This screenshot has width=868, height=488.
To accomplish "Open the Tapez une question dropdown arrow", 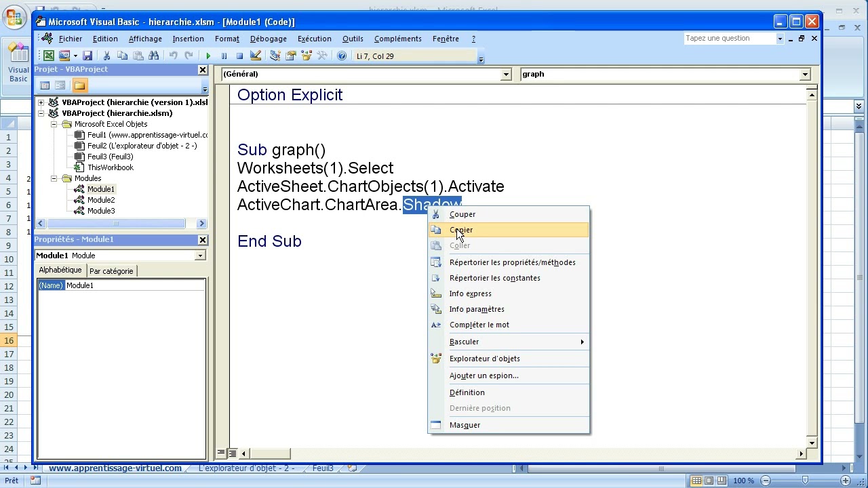I will (x=780, y=39).
